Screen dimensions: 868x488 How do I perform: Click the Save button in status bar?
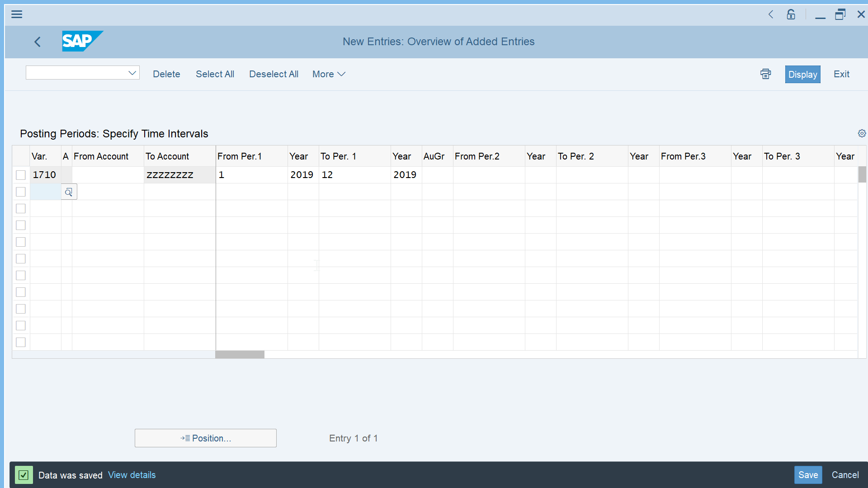(808, 474)
